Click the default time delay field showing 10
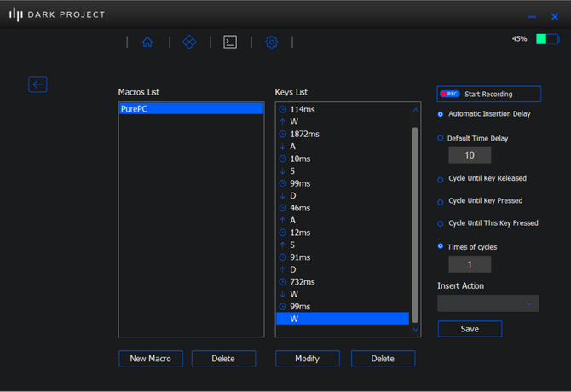The image size is (571, 392). tap(470, 155)
